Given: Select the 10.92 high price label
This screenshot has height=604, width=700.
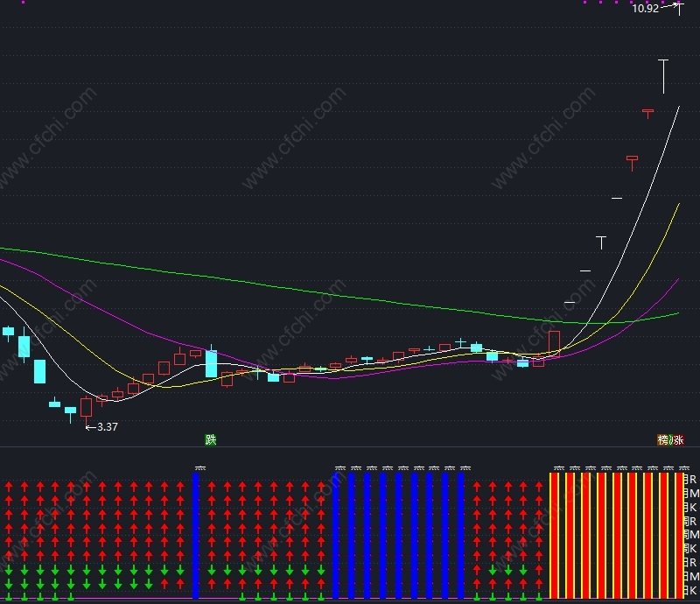Looking at the screenshot, I should pyautogui.click(x=645, y=9).
